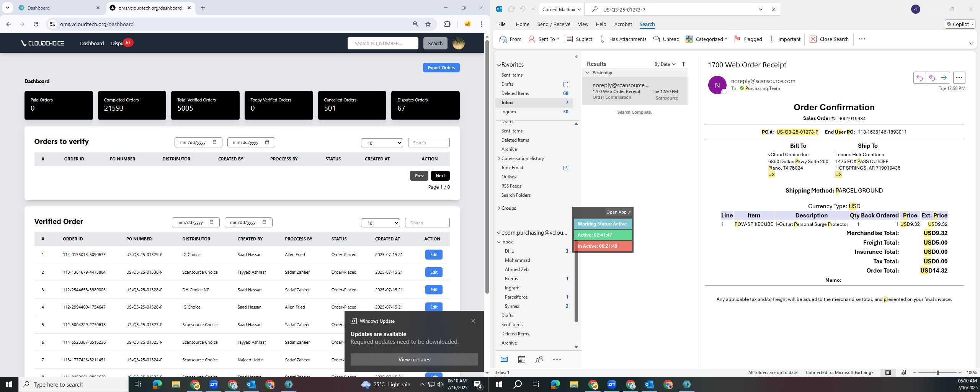The width and height of the screenshot is (980, 392).
Task: Click Close Search in Outlook ribbon
Action: pos(829,39)
